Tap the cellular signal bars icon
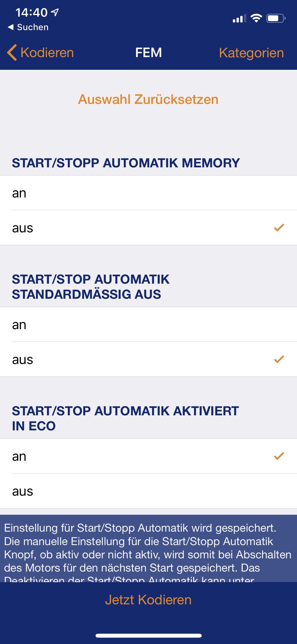 coord(239,19)
